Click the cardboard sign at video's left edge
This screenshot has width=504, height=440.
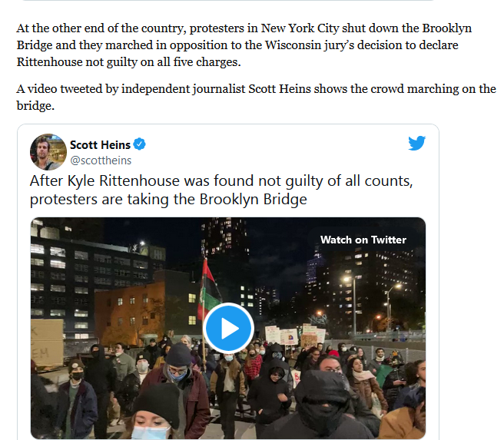tap(47, 342)
